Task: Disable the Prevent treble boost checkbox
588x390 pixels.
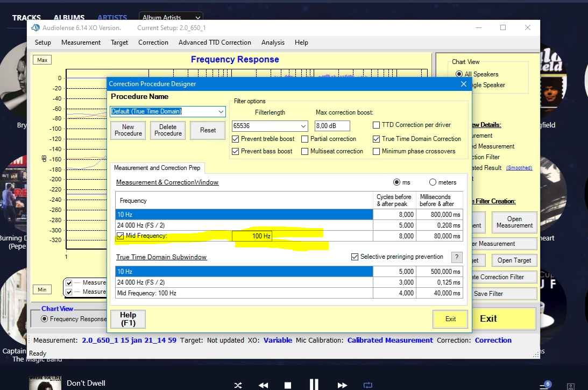Action: (236, 139)
